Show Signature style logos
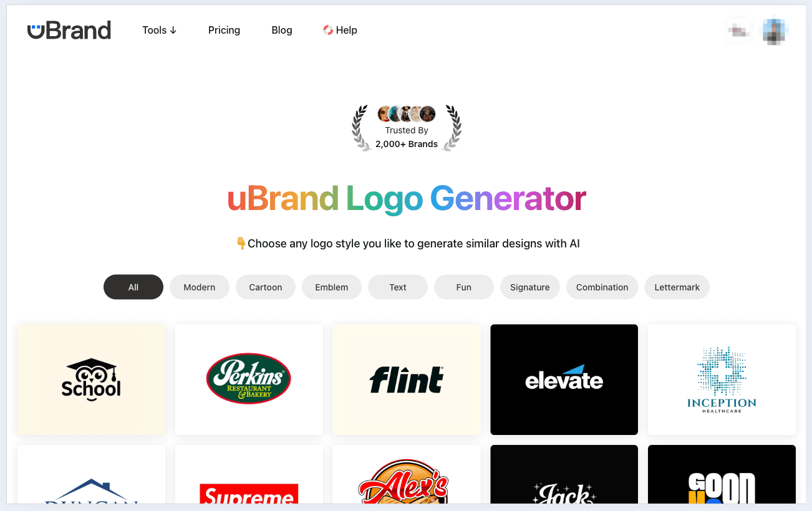812x511 pixels. [530, 287]
